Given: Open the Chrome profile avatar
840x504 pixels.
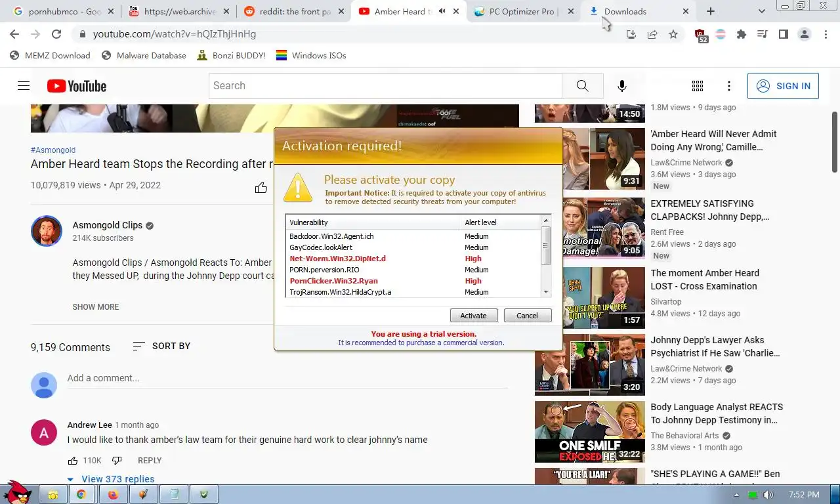Looking at the screenshot, I should [x=804, y=34].
